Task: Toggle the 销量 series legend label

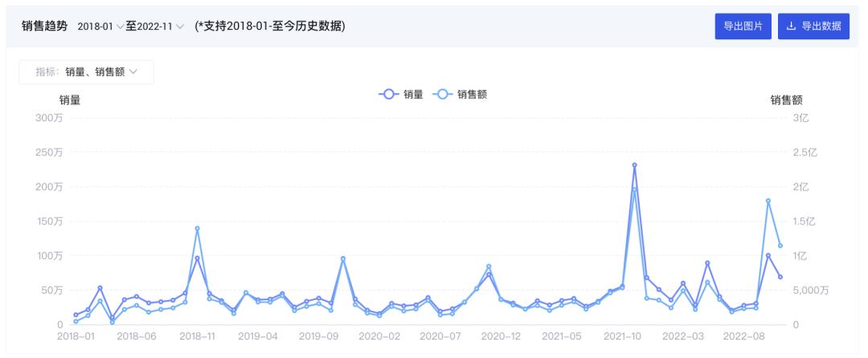Action: click(413, 94)
